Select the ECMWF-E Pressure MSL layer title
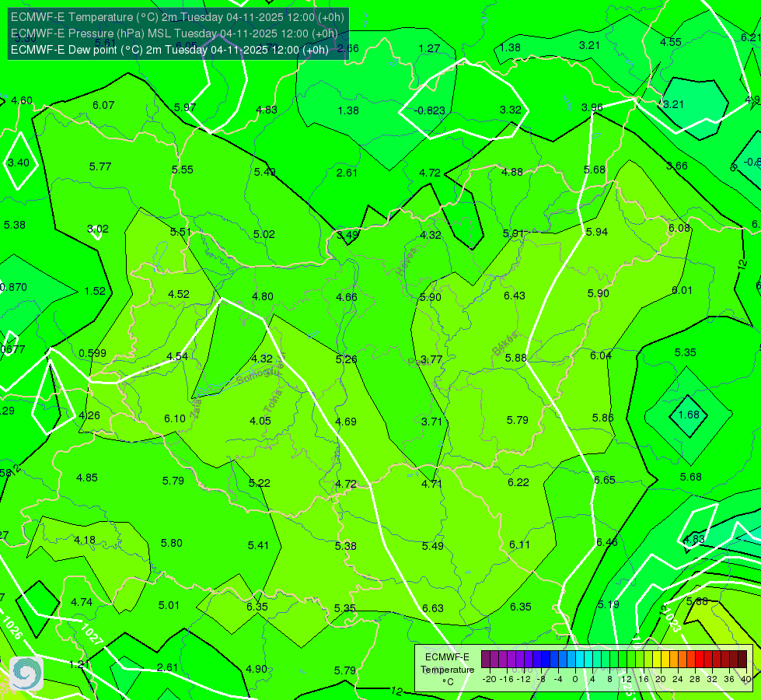Image resolution: width=761 pixels, height=700 pixels. pyautogui.click(x=174, y=33)
